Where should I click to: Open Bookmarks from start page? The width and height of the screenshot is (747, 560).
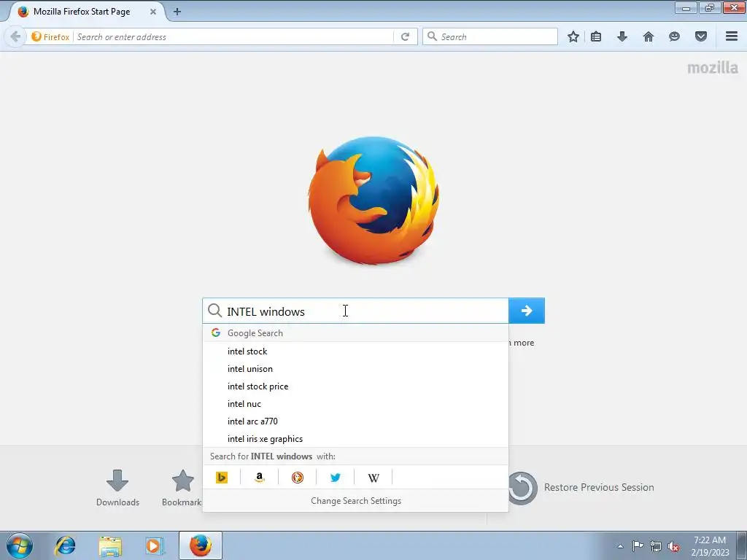[182, 488]
